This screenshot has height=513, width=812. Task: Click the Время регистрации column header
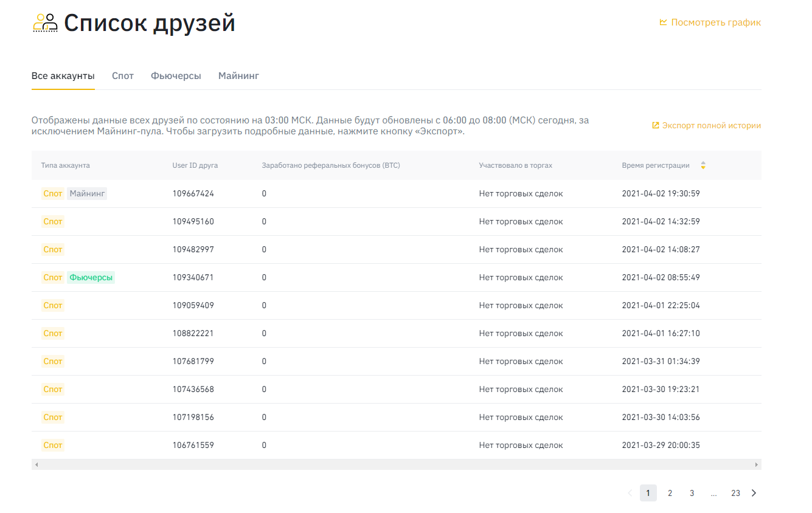pyautogui.click(x=656, y=165)
